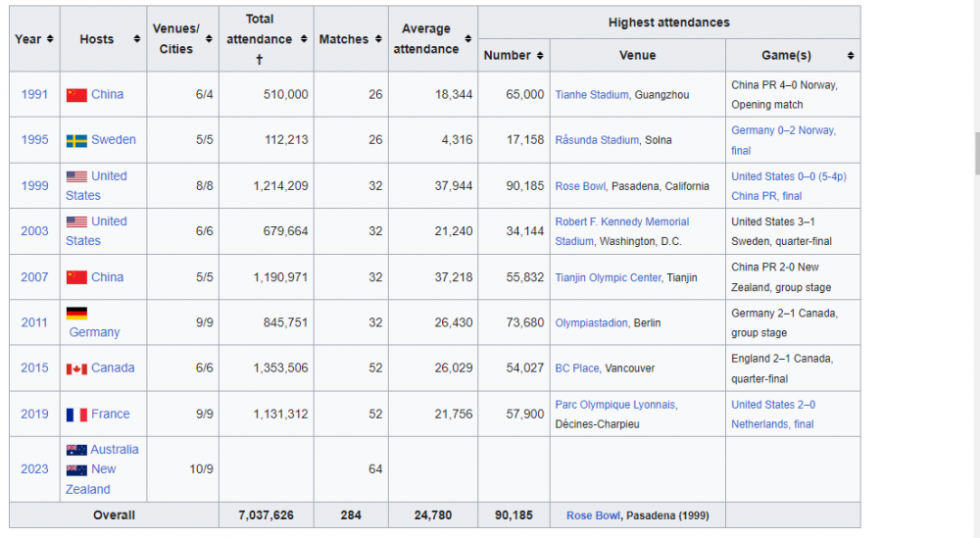Click the Germany flag icon in 2011 row
Screen dimensions: 980x538
[76, 314]
